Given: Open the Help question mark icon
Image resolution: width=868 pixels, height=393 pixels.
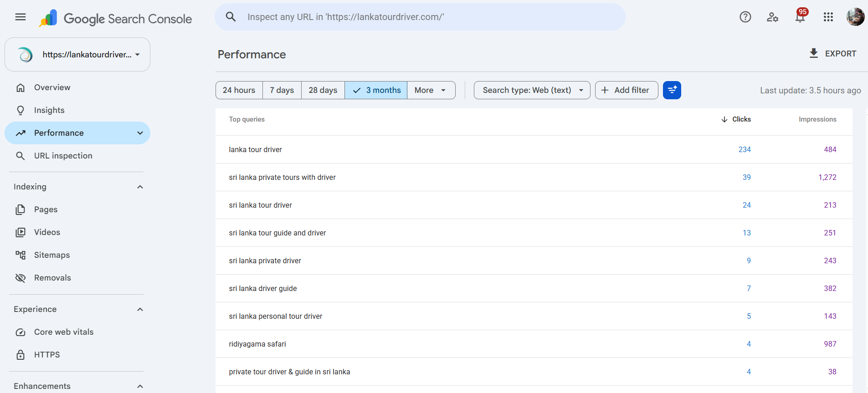Looking at the screenshot, I should [x=745, y=17].
